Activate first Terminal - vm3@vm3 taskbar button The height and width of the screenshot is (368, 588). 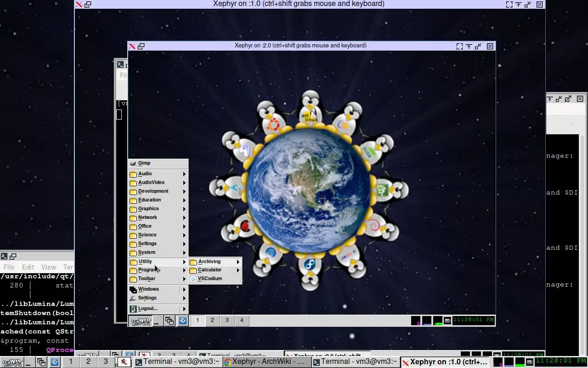click(177, 362)
